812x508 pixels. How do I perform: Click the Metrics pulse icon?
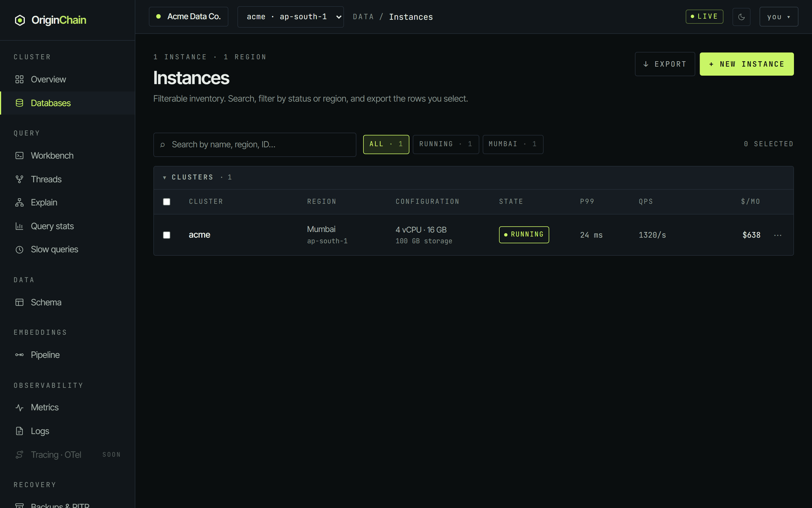click(20, 408)
